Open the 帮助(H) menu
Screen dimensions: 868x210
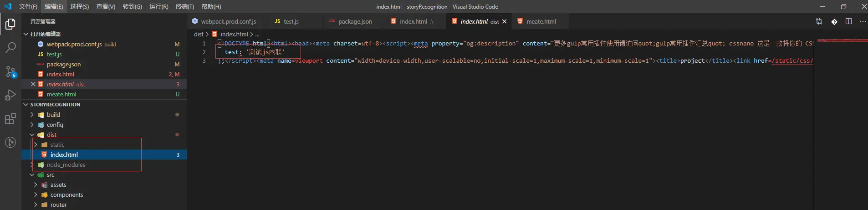click(x=211, y=6)
